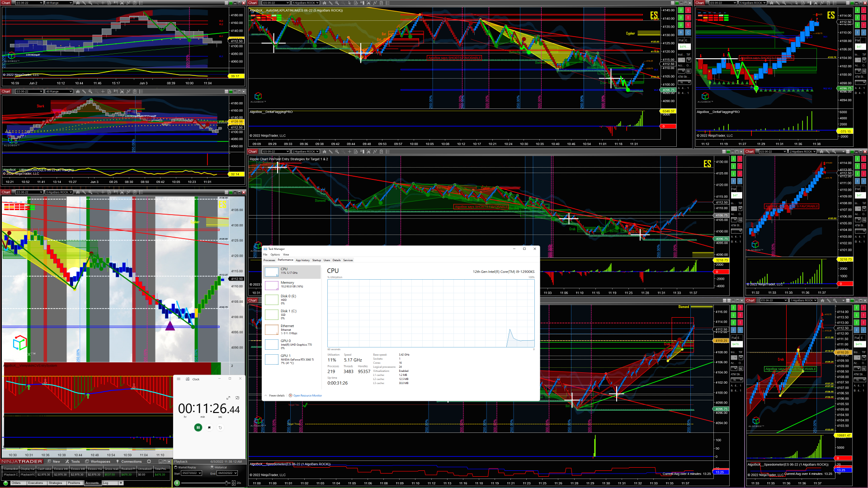
Task: Open the Clock hamburger navigation menu
Action: coord(179,379)
